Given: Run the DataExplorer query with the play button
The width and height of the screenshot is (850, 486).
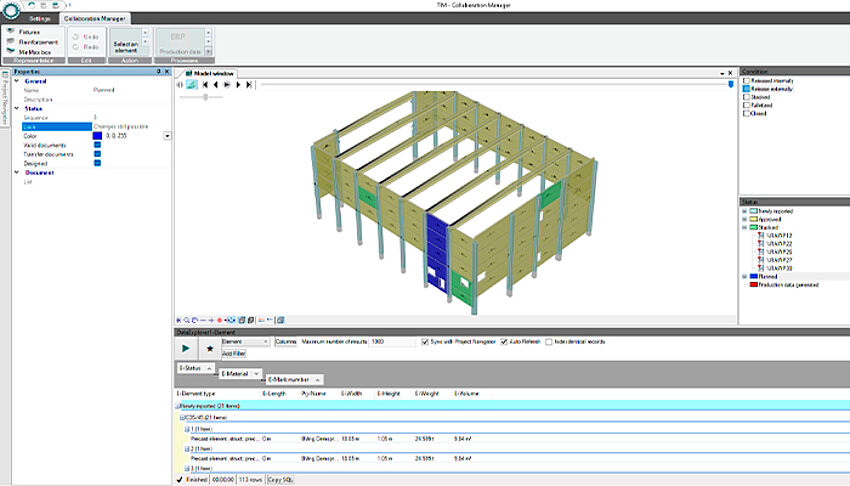Looking at the screenshot, I should [186, 347].
